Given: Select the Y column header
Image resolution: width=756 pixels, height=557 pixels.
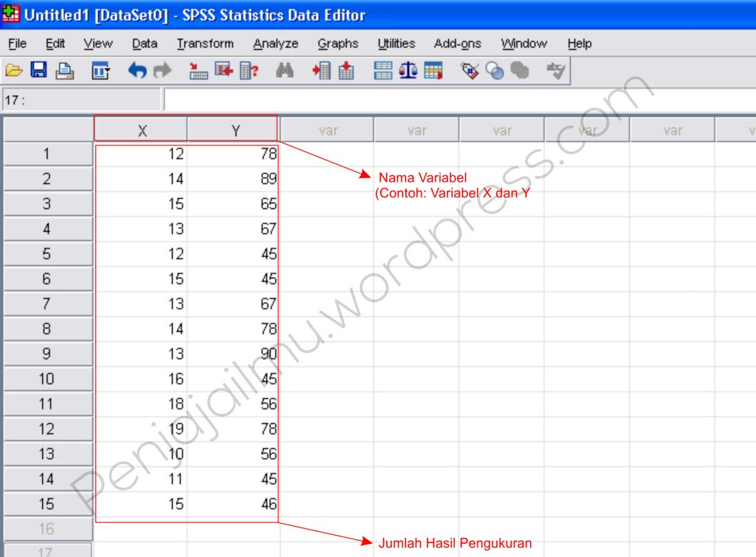Looking at the screenshot, I should (x=233, y=130).
